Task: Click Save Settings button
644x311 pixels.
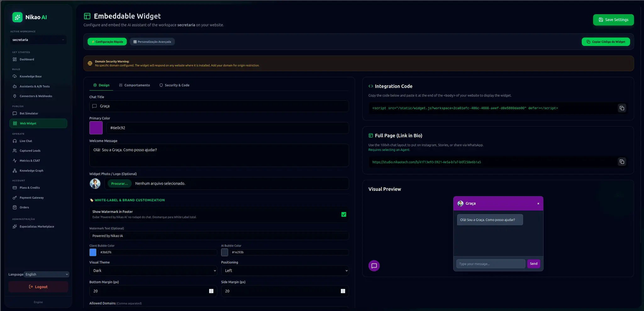Action: pyautogui.click(x=613, y=20)
